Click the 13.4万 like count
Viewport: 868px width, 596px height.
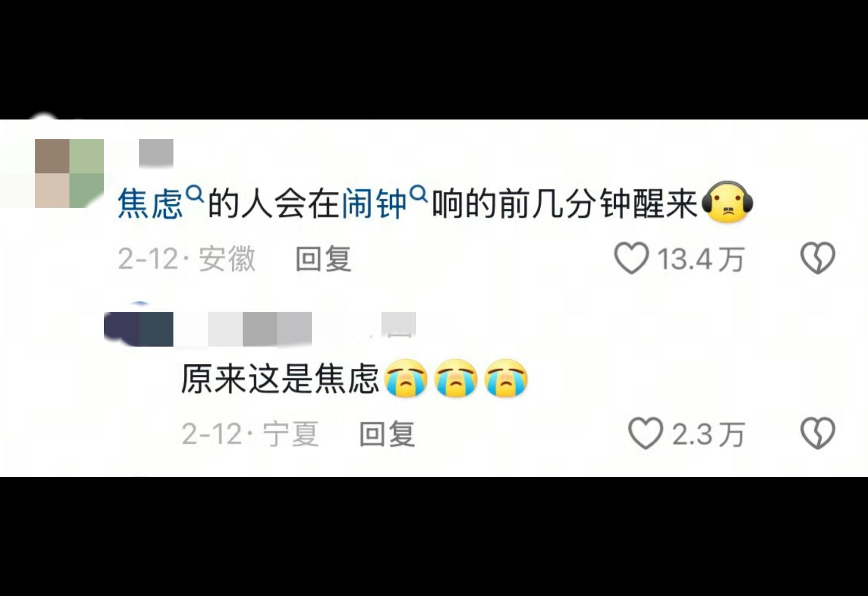coord(701,259)
